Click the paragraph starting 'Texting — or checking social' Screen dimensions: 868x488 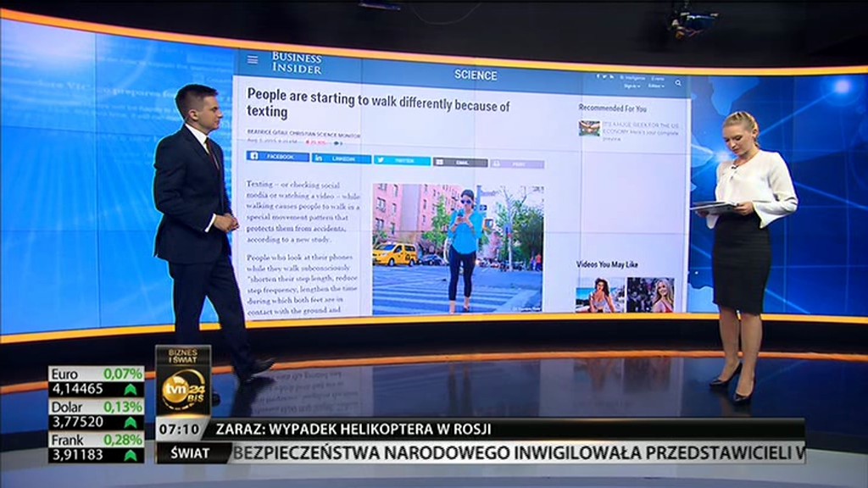point(303,212)
